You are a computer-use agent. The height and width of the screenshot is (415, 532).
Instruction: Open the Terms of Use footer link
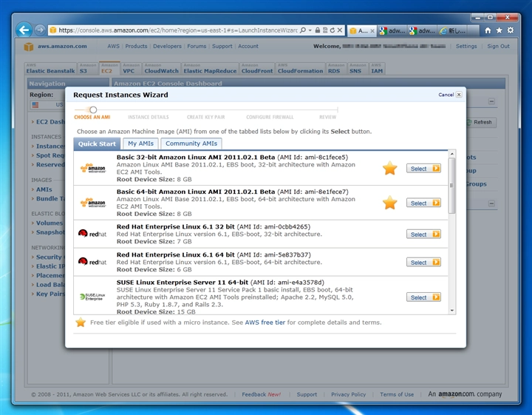397,394
